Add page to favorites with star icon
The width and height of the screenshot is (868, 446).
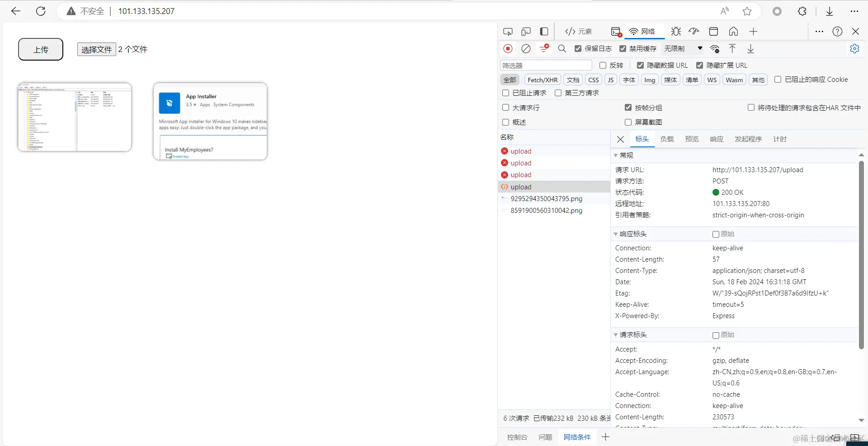pos(747,11)
